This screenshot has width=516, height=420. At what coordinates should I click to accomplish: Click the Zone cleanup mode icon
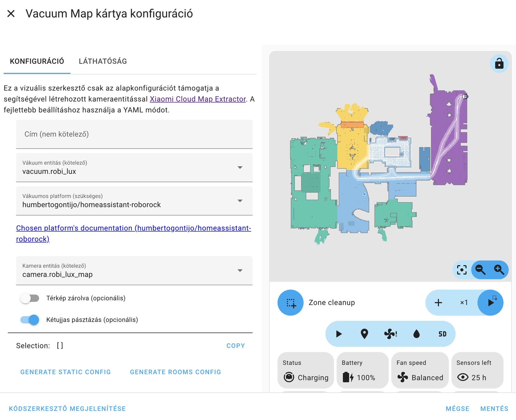(x=290, y=302)
